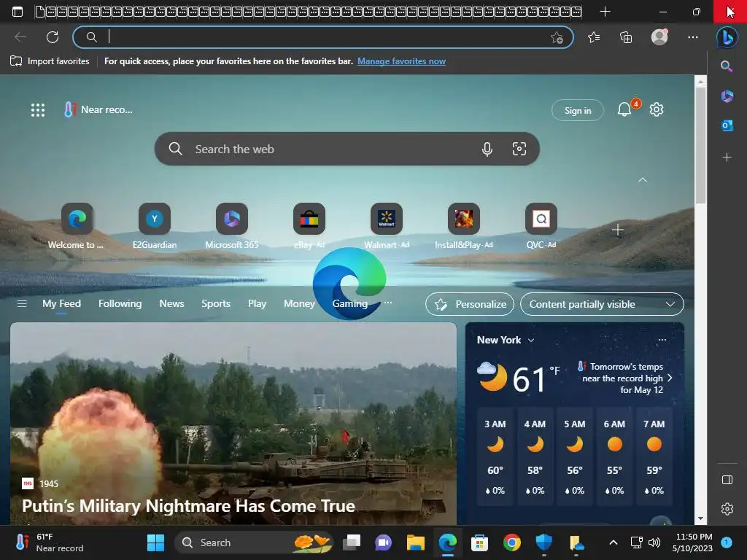This screenshot has width=747, height=560.
Task: Open Task View from taskbar
Action: (352, 542)
